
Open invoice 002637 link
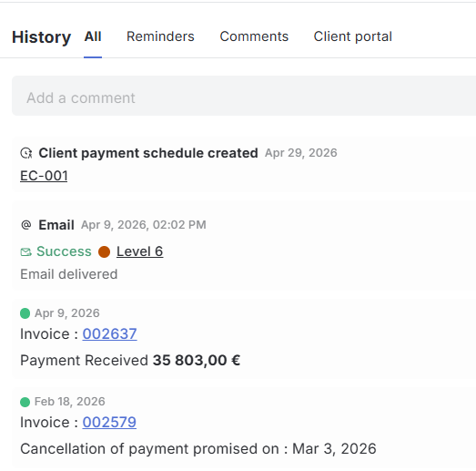(x=109, y=334)
